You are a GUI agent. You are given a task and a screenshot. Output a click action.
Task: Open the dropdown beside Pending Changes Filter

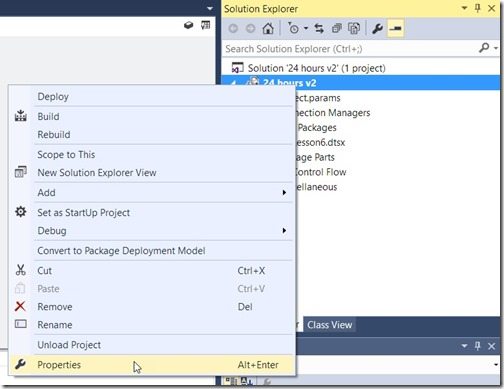306,29
